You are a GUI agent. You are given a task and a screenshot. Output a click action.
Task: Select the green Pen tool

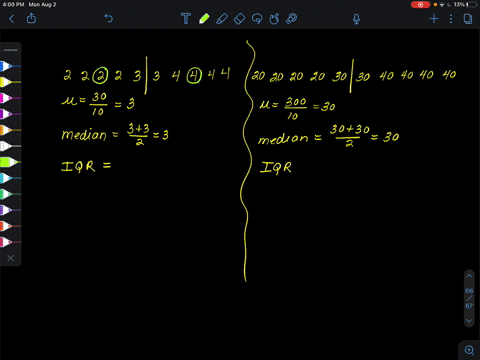[204, 19]
